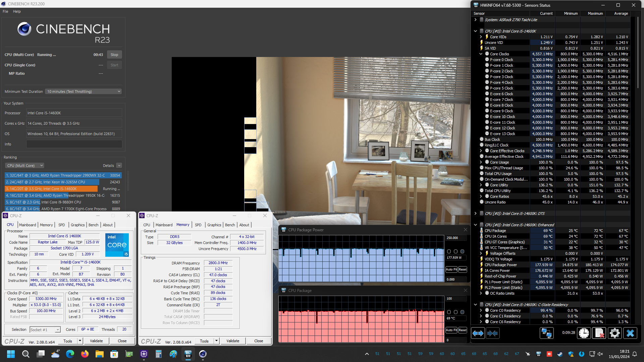644x362 pixels.
Task: Click the Intel Core i5 logo in CPU-Z
Action: coord(117,245)
